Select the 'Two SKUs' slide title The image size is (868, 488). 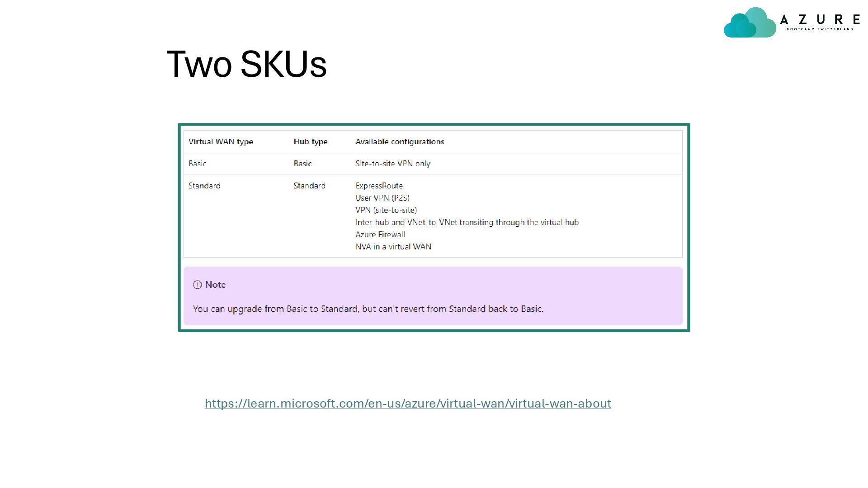pyautogui.click(x=247, y=64)
